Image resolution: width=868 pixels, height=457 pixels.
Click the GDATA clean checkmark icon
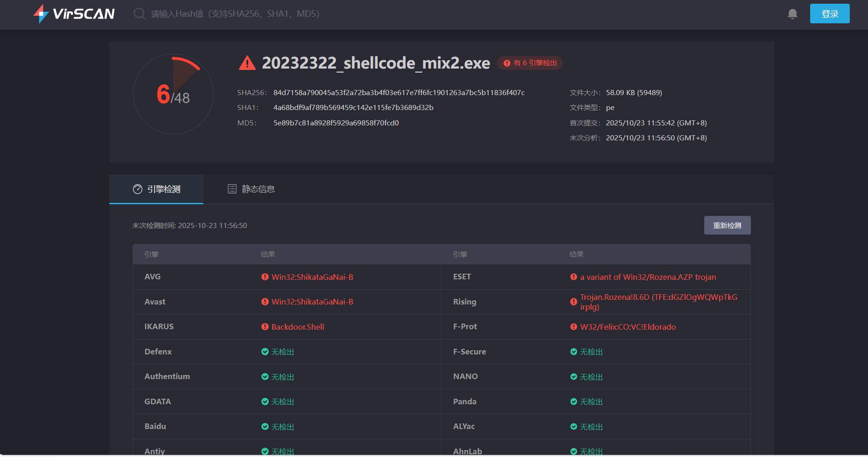tap(265, 402)
